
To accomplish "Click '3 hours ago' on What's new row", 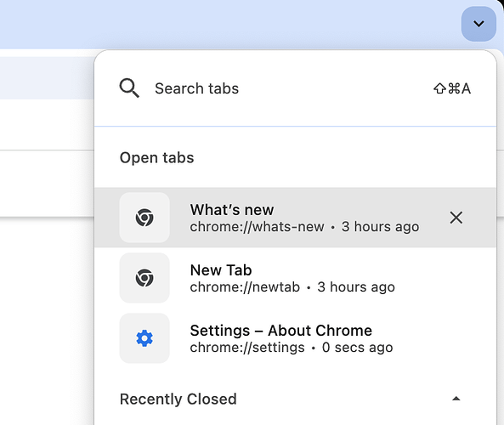I will coord(380,227).
